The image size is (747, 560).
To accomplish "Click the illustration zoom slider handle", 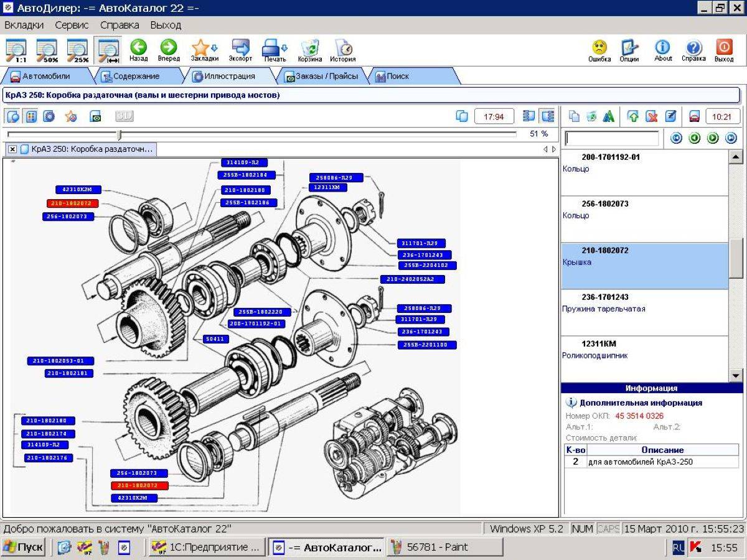I will pos(119,134).
